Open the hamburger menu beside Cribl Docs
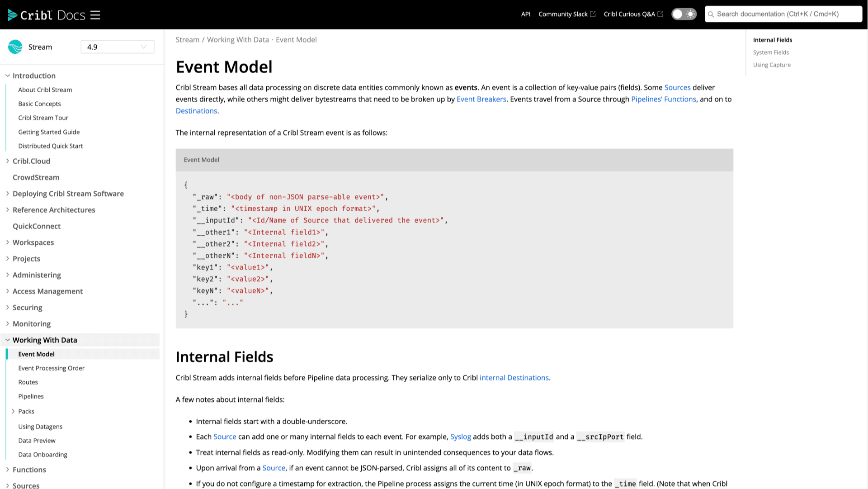Viewport: 868px width, 489px height. (x=95, y=15)
